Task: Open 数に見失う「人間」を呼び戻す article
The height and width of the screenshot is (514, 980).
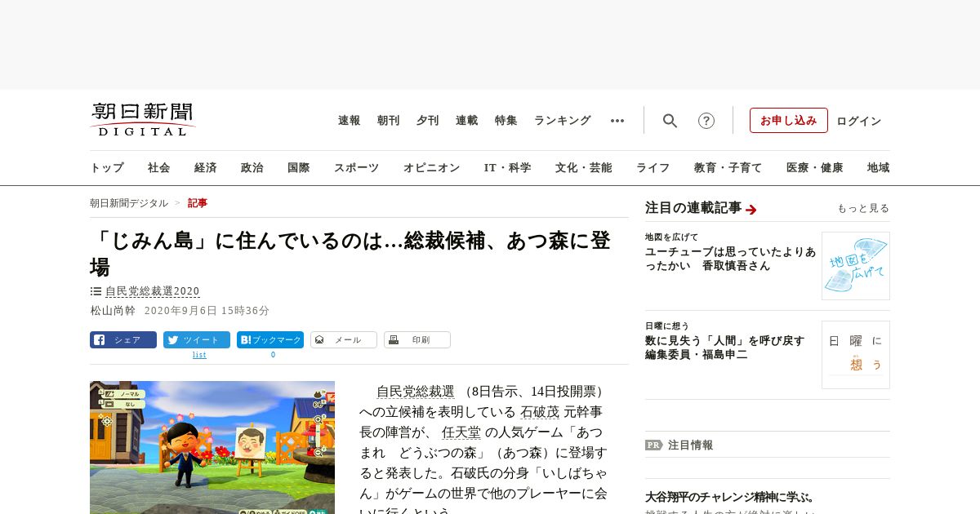Action: pos(725,348)
